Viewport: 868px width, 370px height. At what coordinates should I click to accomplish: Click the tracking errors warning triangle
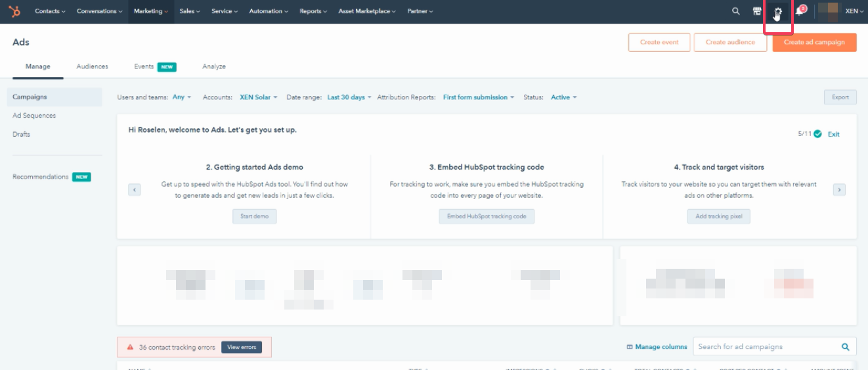131,347
